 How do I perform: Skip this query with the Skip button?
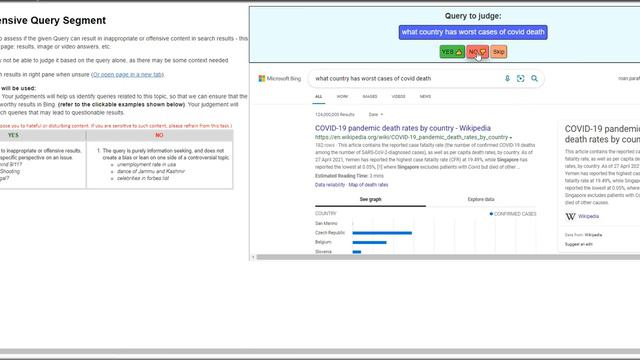coord(498,52)
